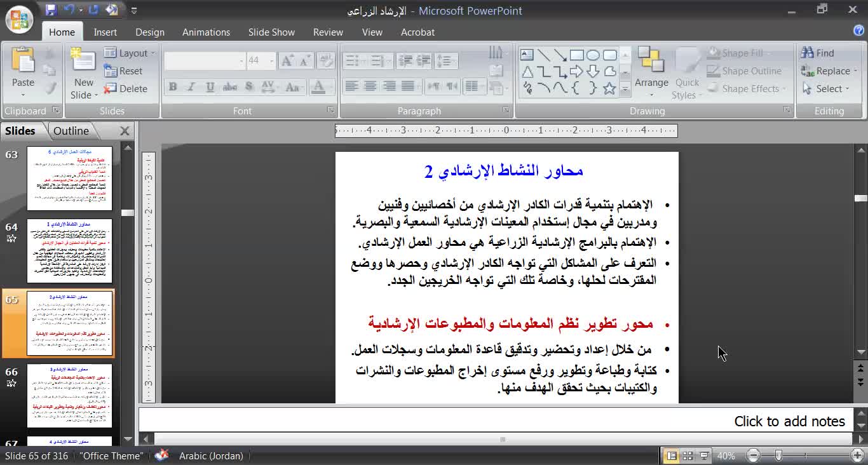Click the slide panel vertical scrollbar thumb

(x=127, y=213)
